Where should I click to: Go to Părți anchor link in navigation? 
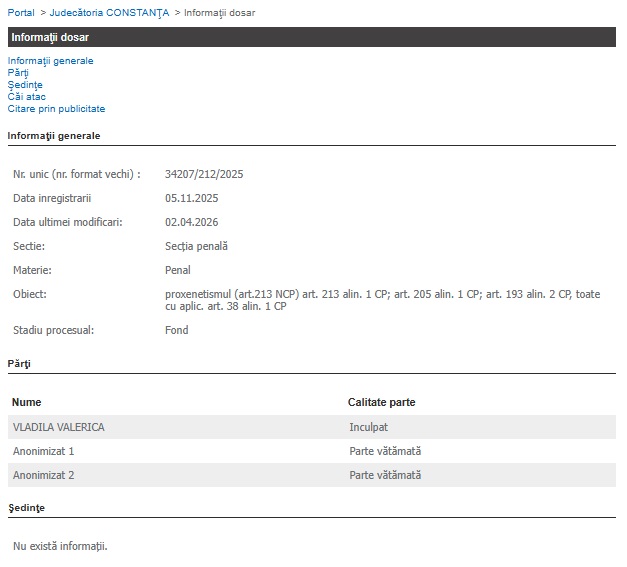click(18, 73)
